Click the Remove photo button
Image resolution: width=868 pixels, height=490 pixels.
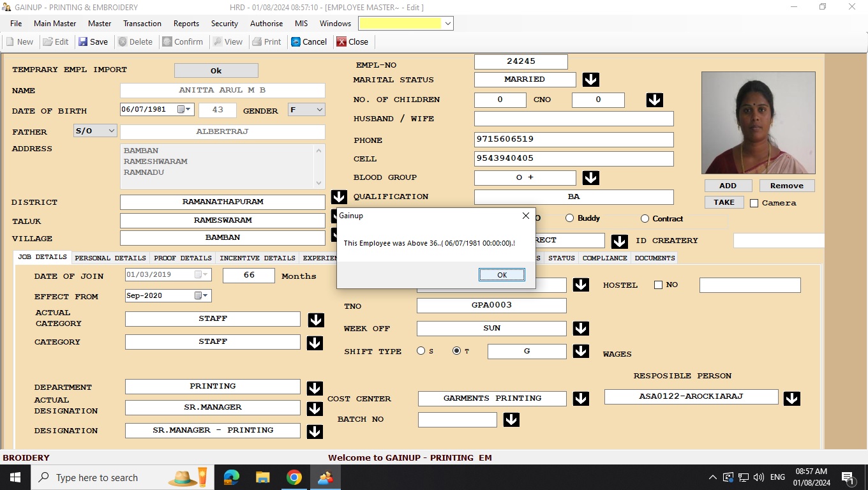786,186
